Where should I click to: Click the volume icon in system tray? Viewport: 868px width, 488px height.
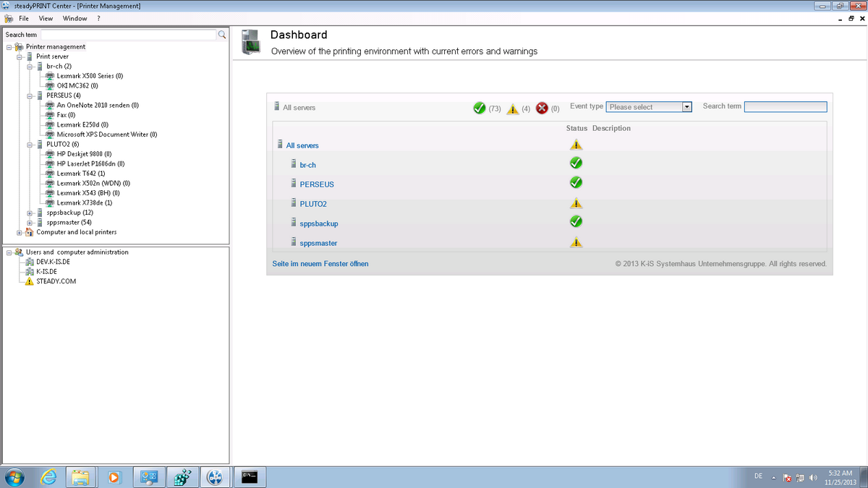coord(813,477)
